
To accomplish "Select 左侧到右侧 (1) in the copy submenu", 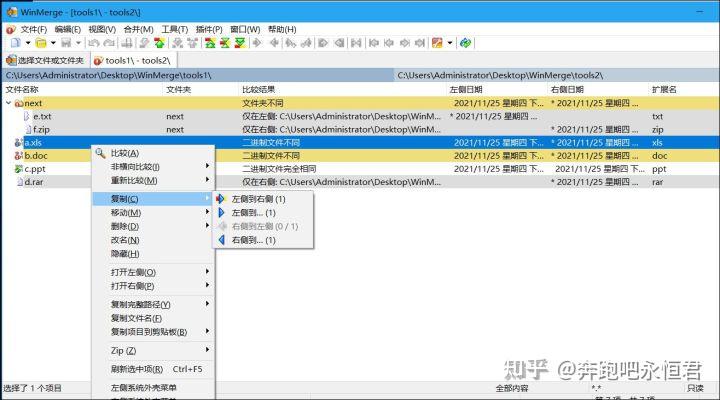I will [x=263, y=199].
